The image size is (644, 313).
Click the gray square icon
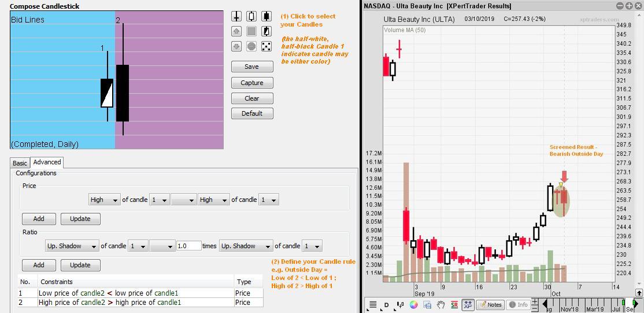(x=251, y=31)
